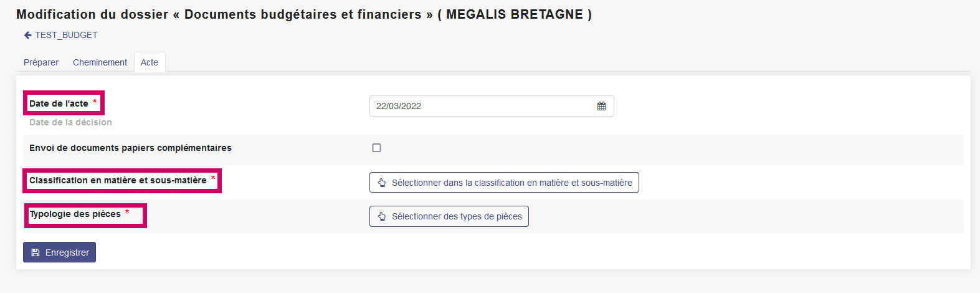The width and height of the screenshot is (980, 293).
Task: Toggle the Envoi de documents papiers complémentaires checkbox
Action: point(376,148)
